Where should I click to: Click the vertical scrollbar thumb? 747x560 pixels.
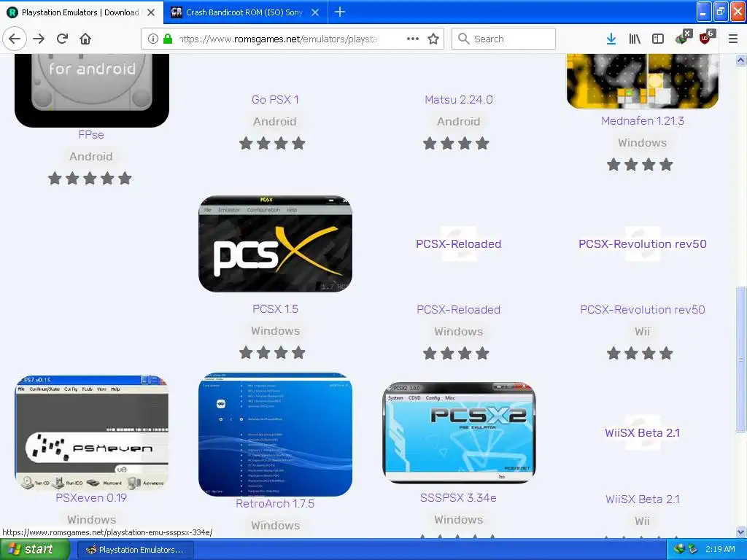[740, 359]
